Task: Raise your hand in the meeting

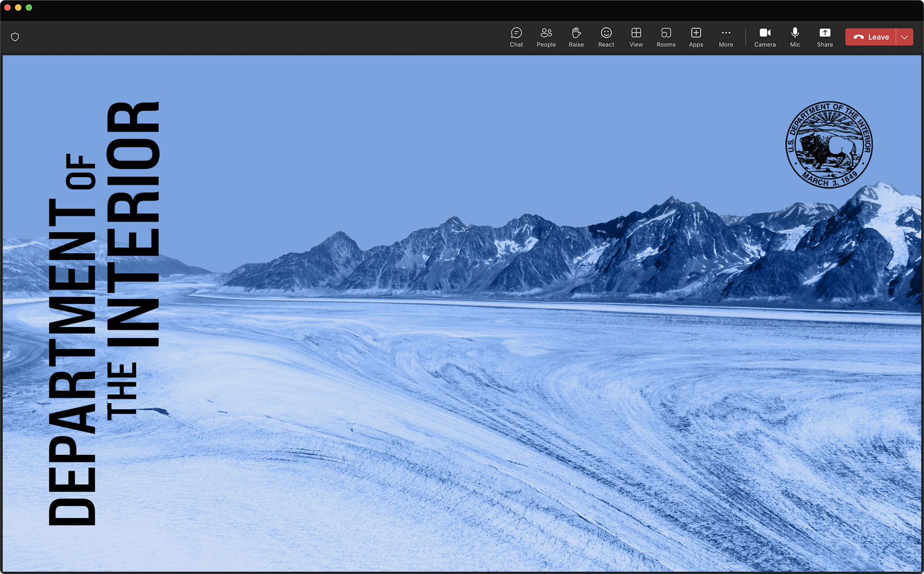Action: tap(576, 37)
